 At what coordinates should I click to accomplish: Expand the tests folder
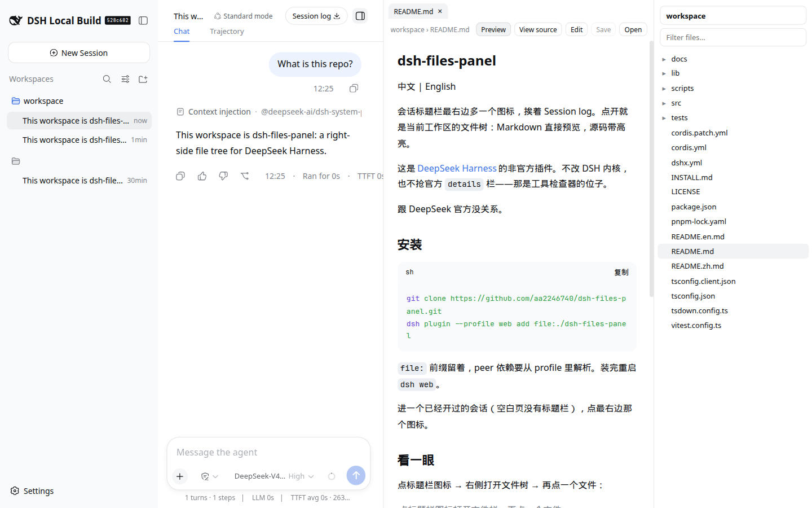[x=664, y=118]
